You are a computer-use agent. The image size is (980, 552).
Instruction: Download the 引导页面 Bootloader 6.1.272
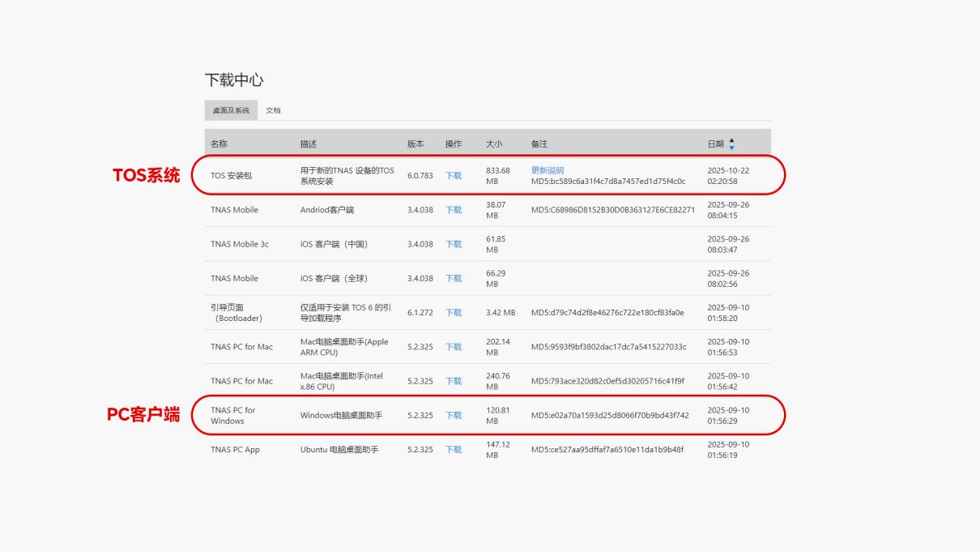(454, 312)
